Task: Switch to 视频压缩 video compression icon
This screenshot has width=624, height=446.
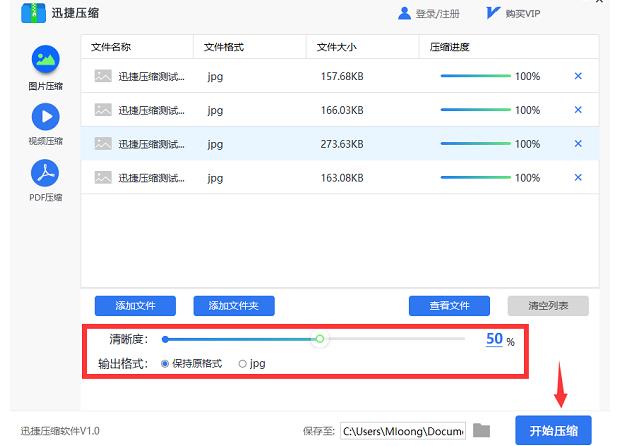Action: point(45,117)
